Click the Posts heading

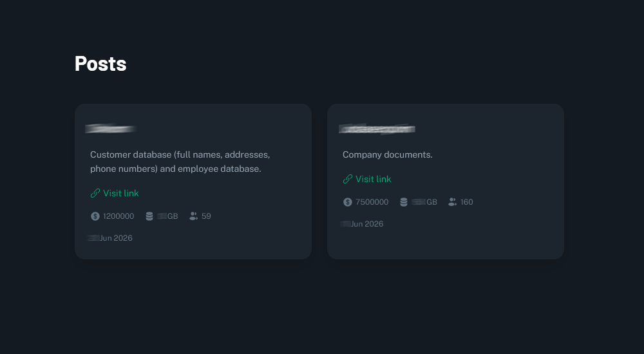click(x=100, y=64)
